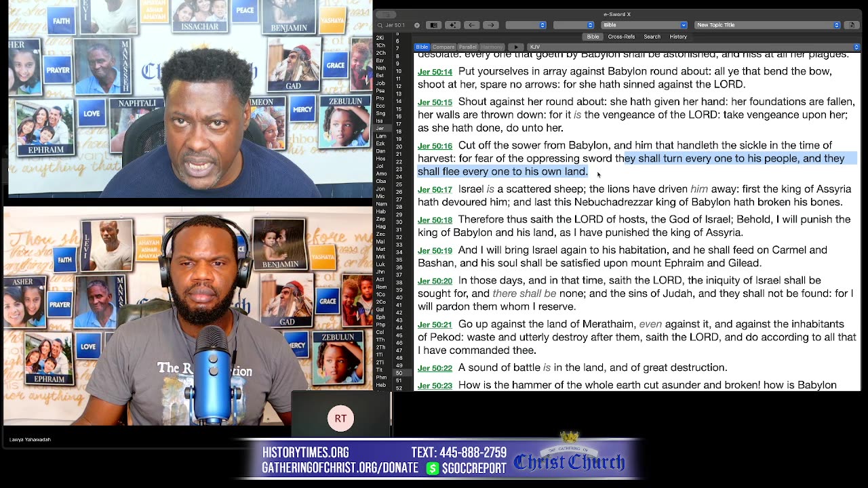Viewport: 868px width, 488px height.
Task: Open the New Topic Title dropdown
Action: [x=767, y=25]
